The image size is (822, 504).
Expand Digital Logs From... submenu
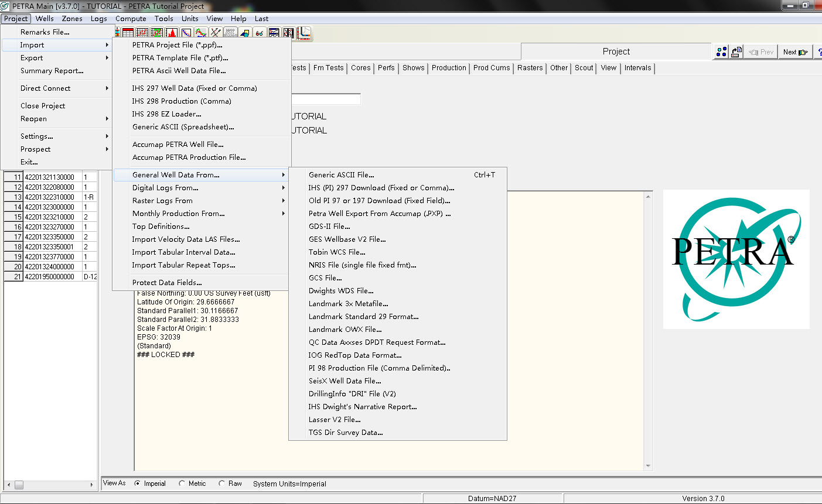click(x=202, y=188)
